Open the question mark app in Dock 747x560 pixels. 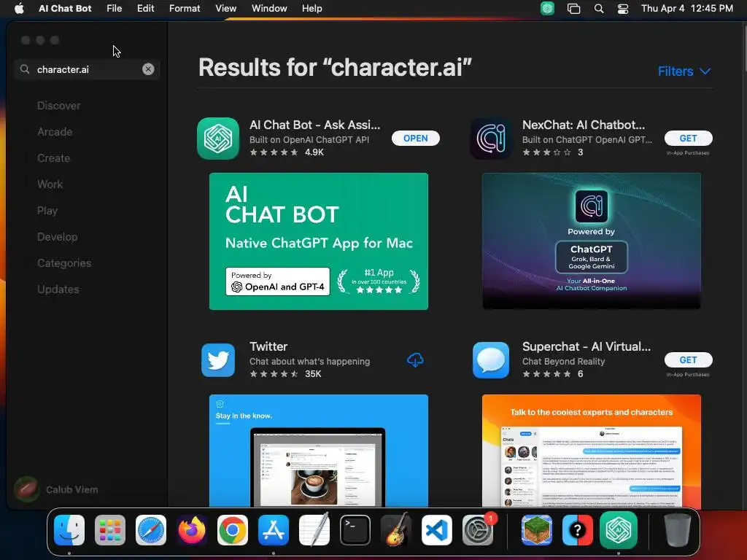[x=578, y=530]
